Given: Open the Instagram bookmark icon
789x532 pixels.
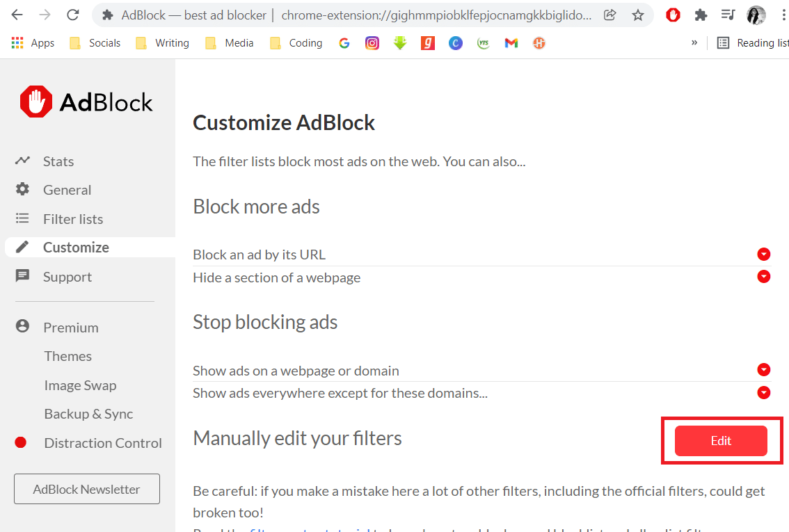Looking at the screenshot, I should [372, 43].
